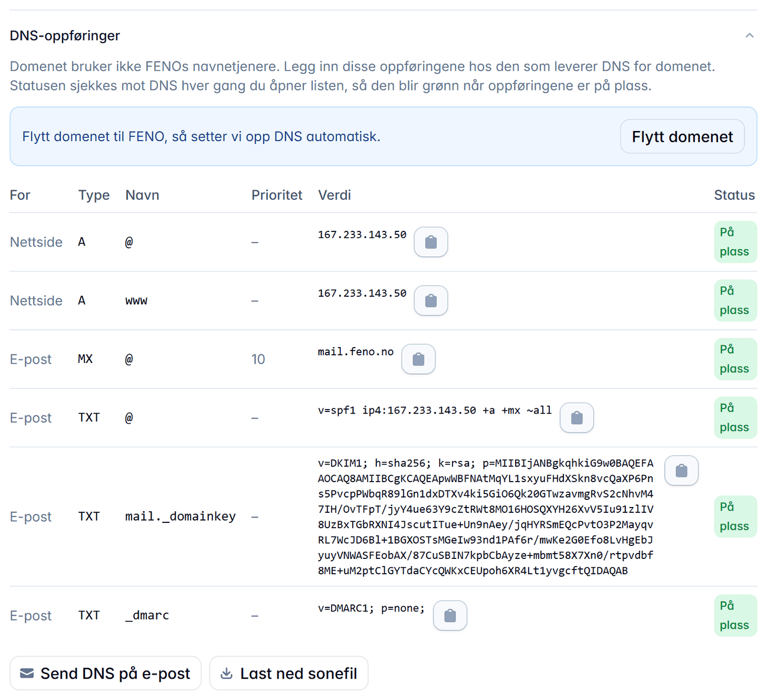Click the MX priority value 10
Viewport: 767px width, 700px height.
(258, 359)
